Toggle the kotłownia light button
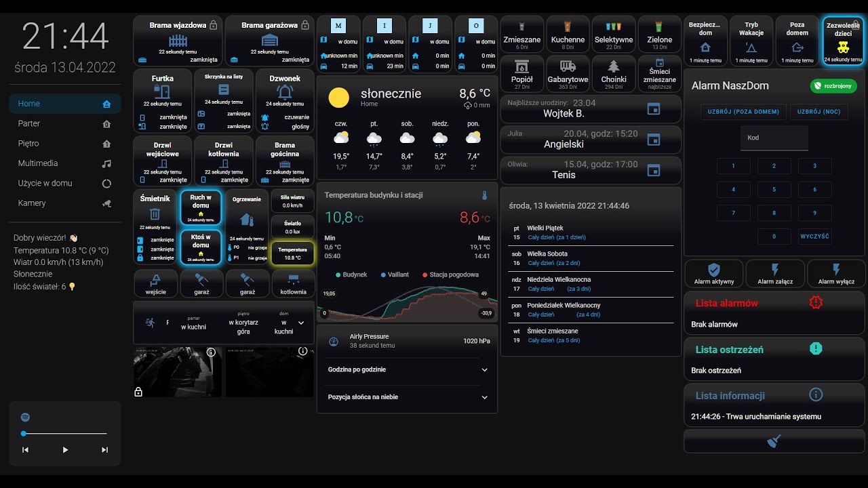 [293, 283]
